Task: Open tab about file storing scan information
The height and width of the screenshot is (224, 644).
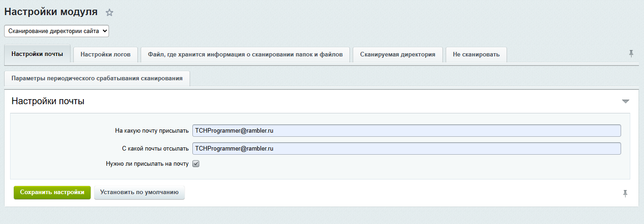Action: pos(245,54)
